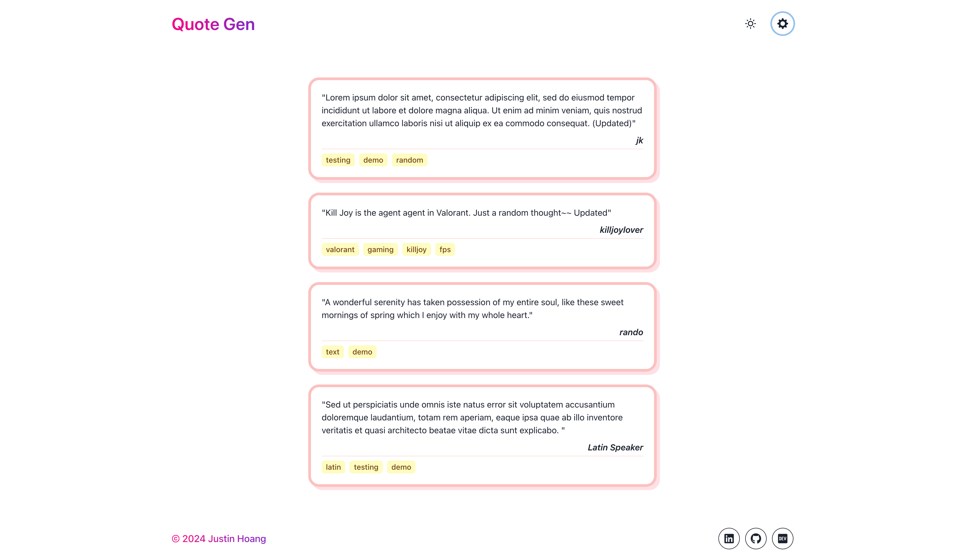Toggle light mode with the sun icon
965x560 pixels.
(x=751, y=24)
